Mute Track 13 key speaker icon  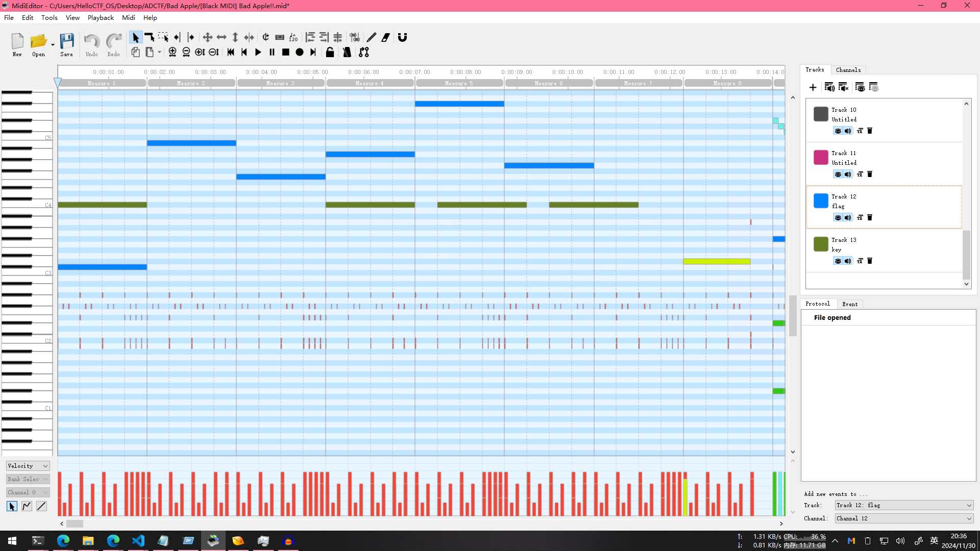848,261
